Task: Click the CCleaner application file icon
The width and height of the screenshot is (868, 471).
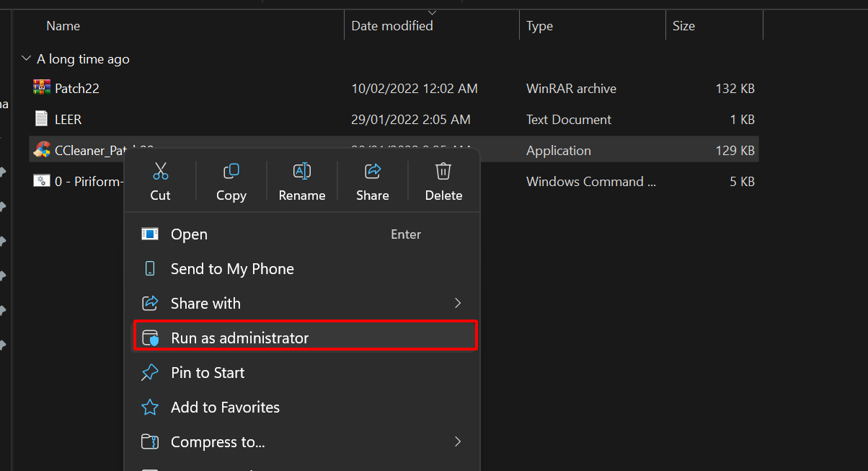Action: click(43, 150)
